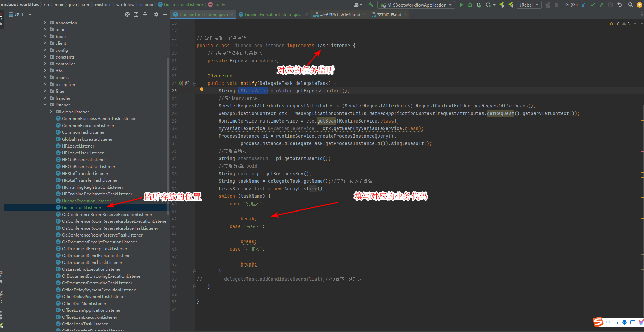Viewport: 644px width, 332px height.
Task: Click Collapse All in project panel
Action: point(145,14)
